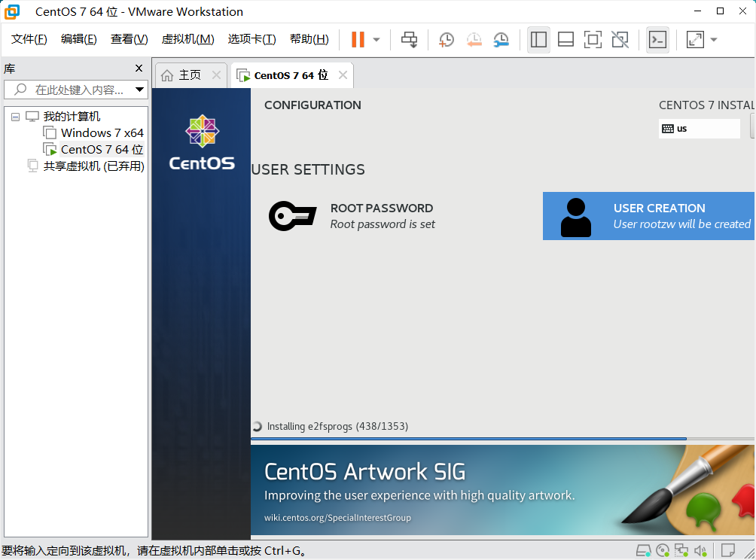Close the library panel
The width and height of the screenshot is (756, 560).
point(139,68)
